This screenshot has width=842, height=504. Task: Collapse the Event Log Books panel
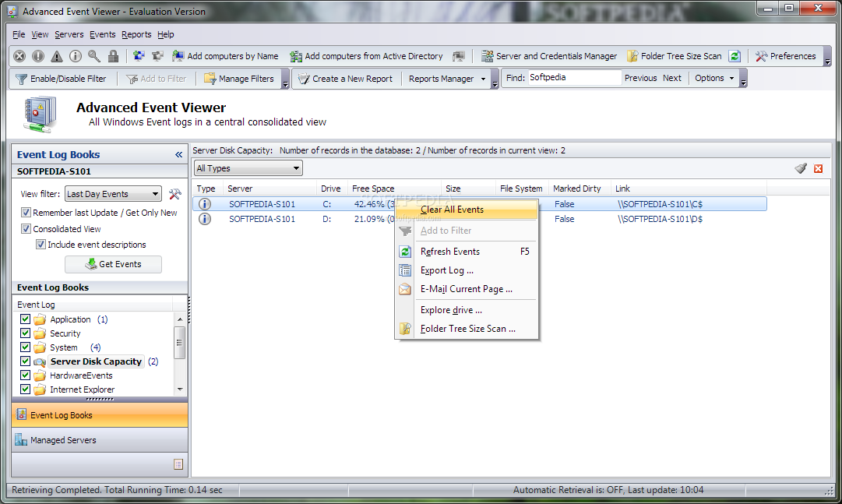tap(179, 155)
